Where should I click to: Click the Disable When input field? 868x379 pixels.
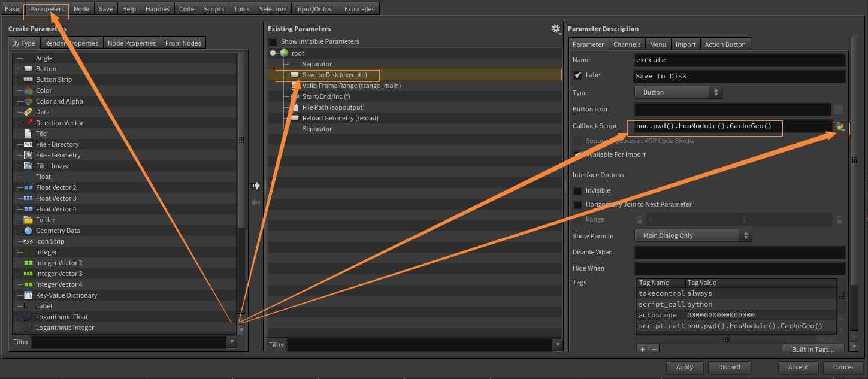pos(740,252)
